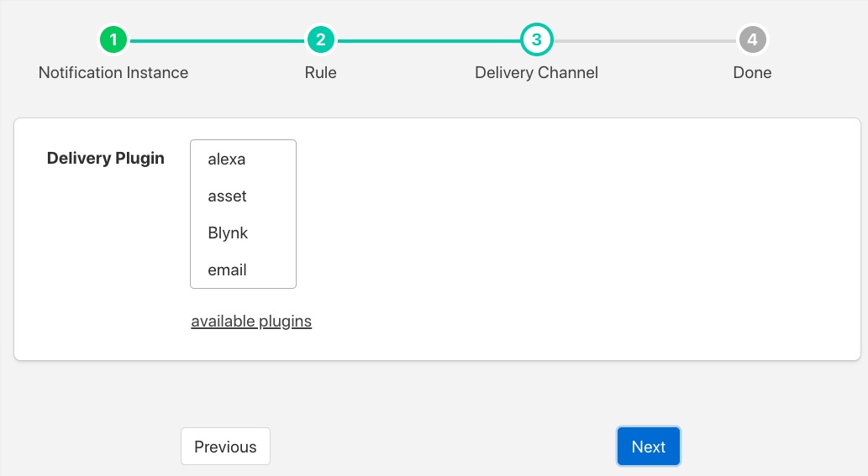Click progress line between steps 1 and 2

coord(217,40)
